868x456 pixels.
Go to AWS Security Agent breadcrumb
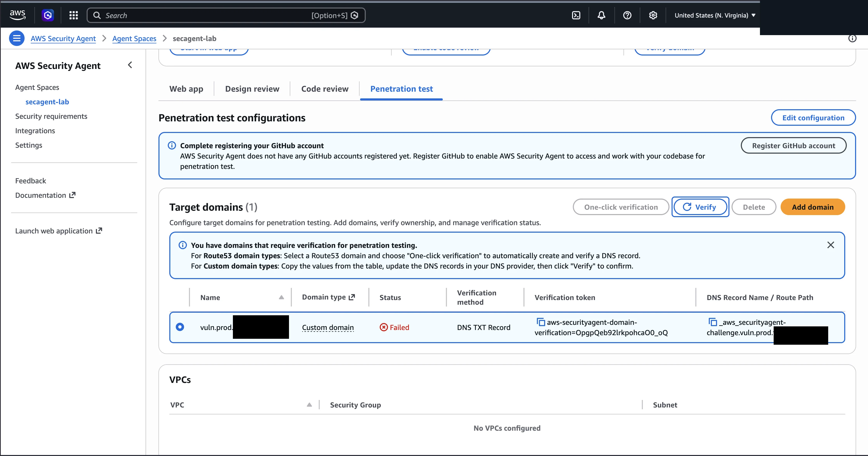[63, 38]
